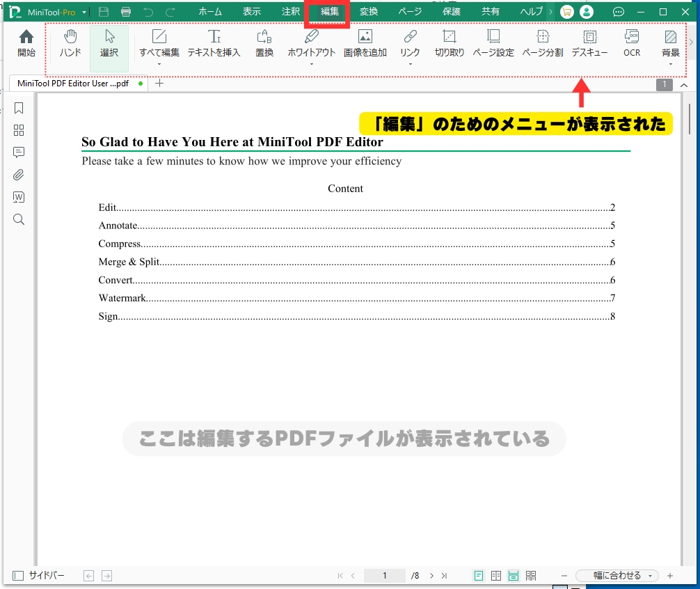Print using the printer icon
This screenshot has height=589, width=700.
[126, 12]
